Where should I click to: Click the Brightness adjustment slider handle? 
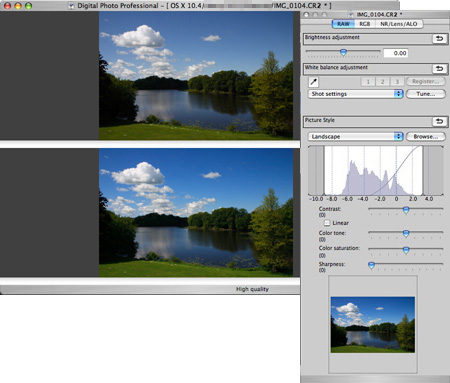(343, 52)
